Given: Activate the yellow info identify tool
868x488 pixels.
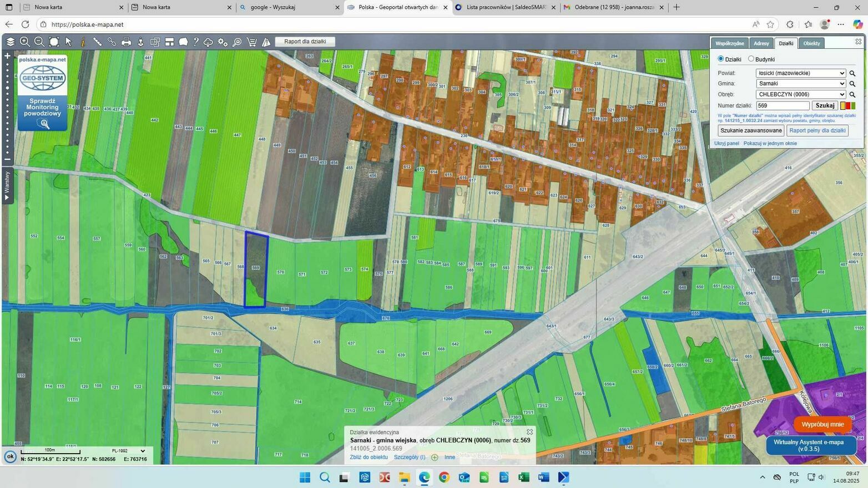Looking at the screenshot, I should click(83, 42).
